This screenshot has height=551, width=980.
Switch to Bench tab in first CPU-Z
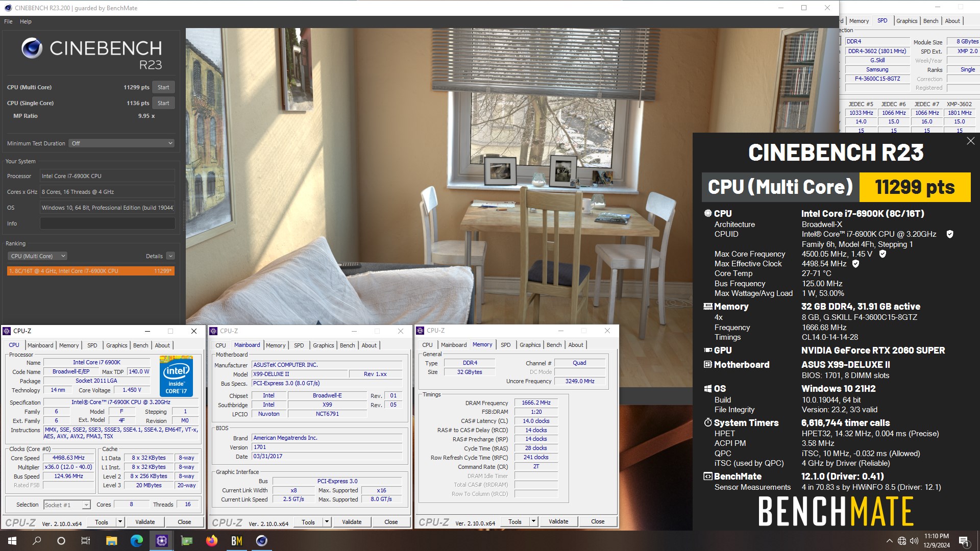click(x=140, y=345)
